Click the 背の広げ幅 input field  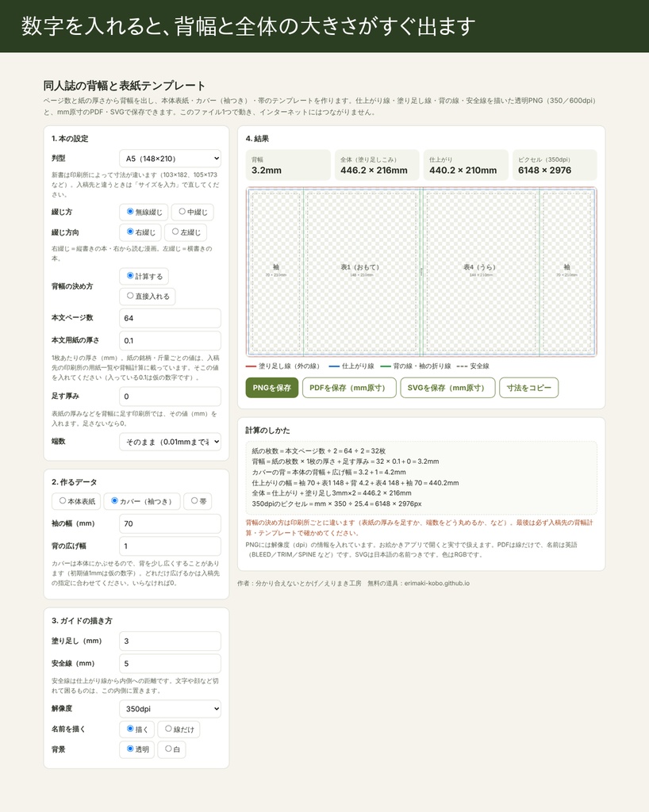click(x=170, y=546)
